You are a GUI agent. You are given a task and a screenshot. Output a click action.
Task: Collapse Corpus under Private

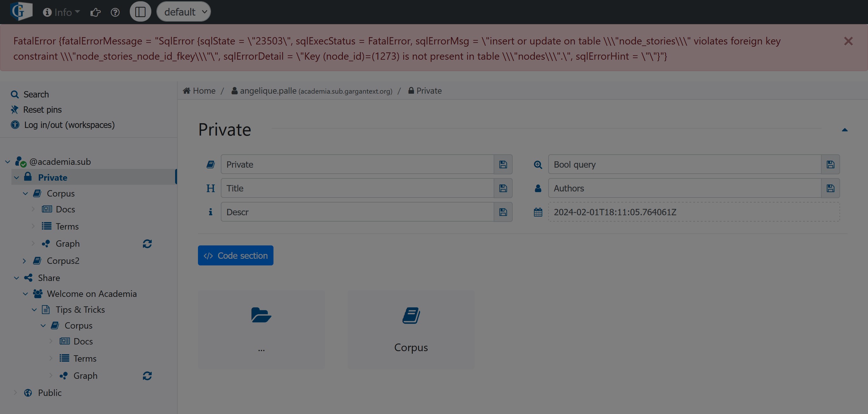pos(25,193)
